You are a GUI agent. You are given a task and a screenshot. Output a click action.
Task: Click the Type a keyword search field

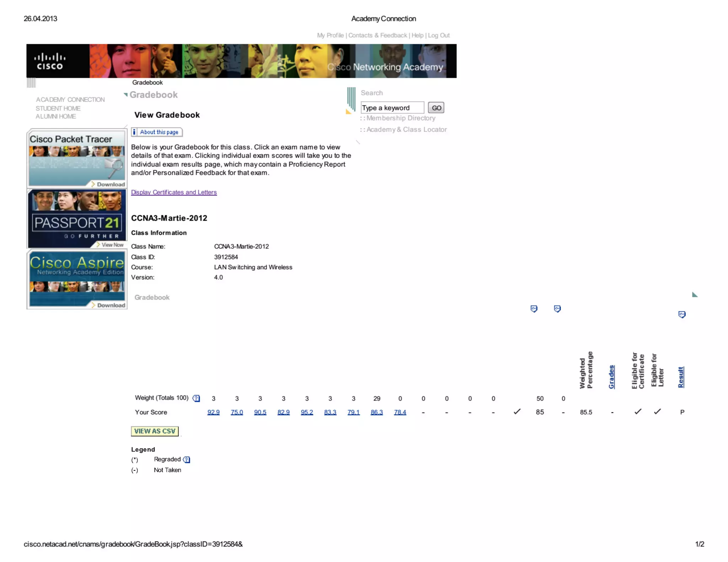tap(392, 108)
